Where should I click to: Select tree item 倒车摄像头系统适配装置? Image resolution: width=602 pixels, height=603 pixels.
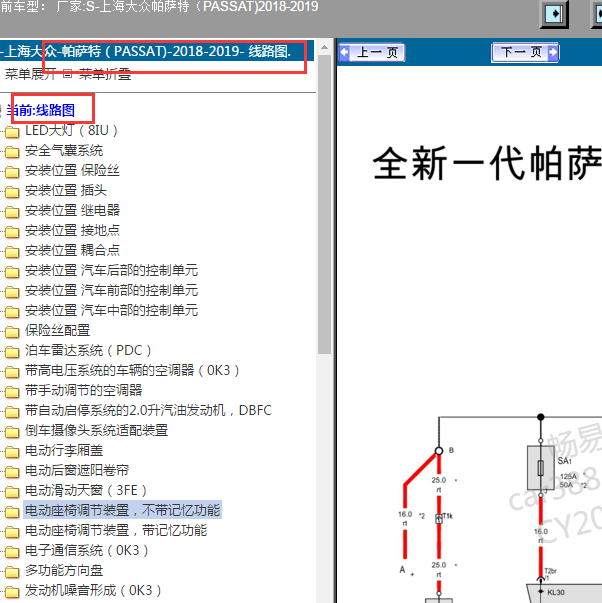coord(97,430)
